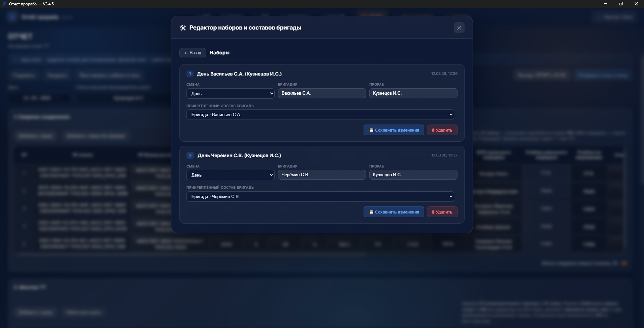Open the Смена dropdown in set 2

(230, 175)
